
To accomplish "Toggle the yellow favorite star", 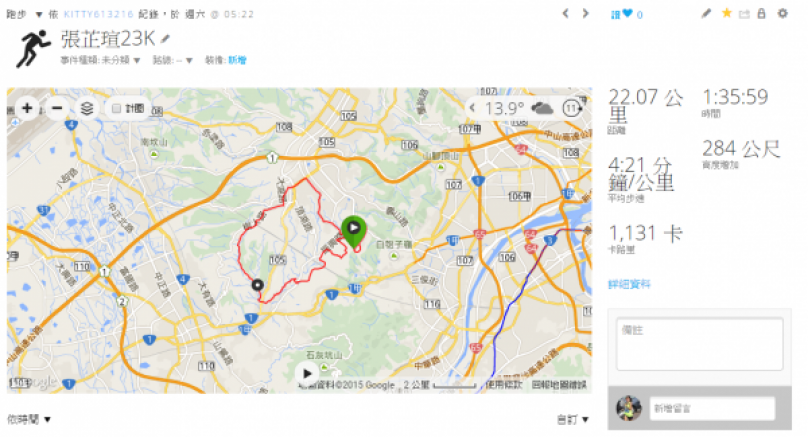I will tap(726, 14).
